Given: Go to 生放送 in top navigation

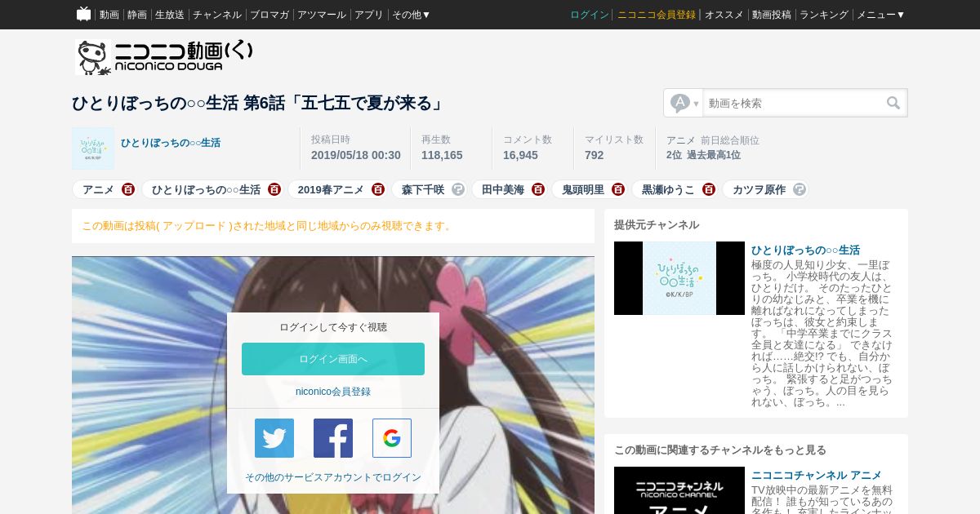Looking at the screenshot, I should tap(170, 15).
